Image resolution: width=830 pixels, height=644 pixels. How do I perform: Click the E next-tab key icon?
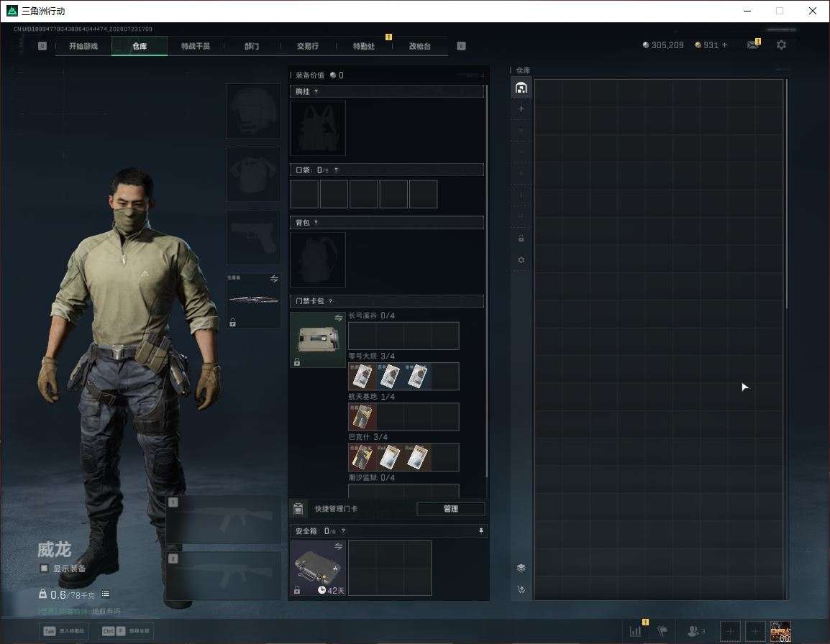(461, 46)
